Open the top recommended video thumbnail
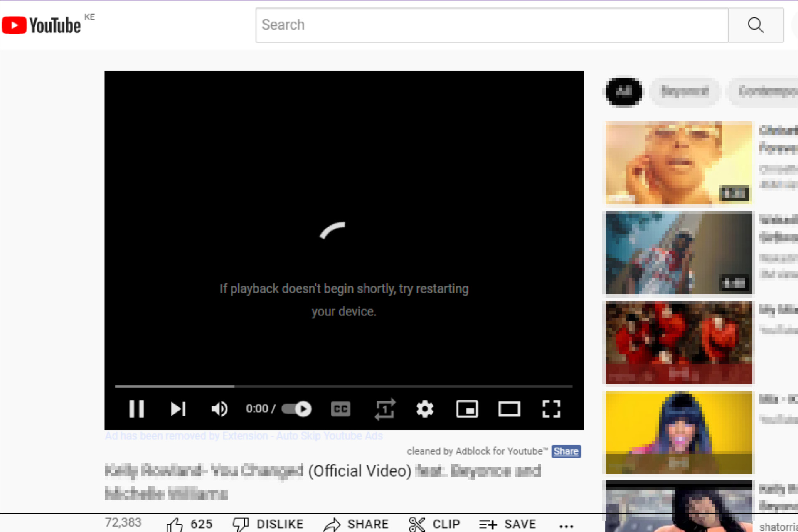The image size is (798, 532). tap(677, 163)
